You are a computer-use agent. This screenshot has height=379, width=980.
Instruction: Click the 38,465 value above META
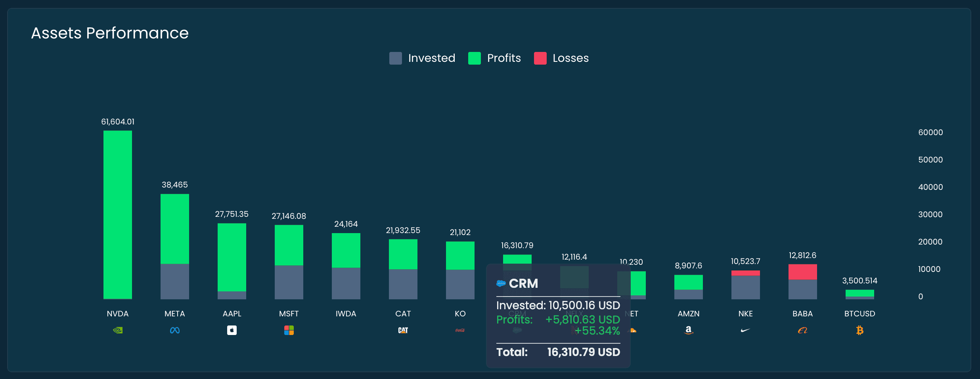[x=175, y=185]
